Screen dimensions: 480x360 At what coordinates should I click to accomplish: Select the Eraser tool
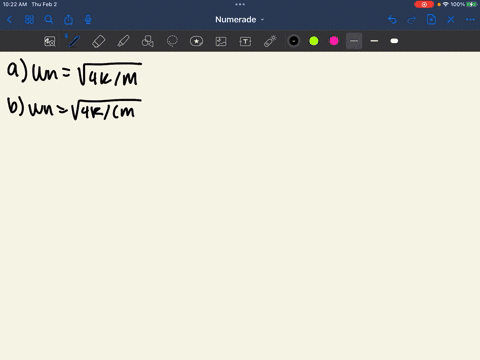(99, 41)
